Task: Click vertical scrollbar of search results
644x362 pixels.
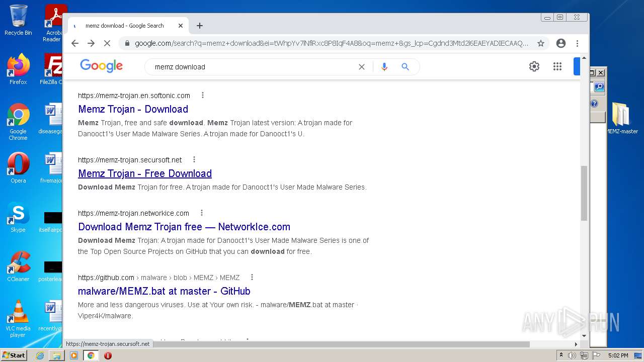Action: tap(584, 193)
